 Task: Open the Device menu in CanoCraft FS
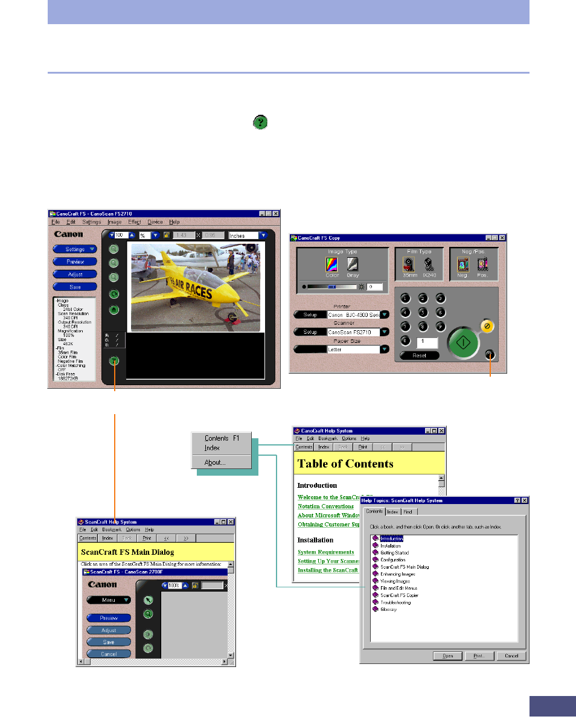tap(155, 222)
